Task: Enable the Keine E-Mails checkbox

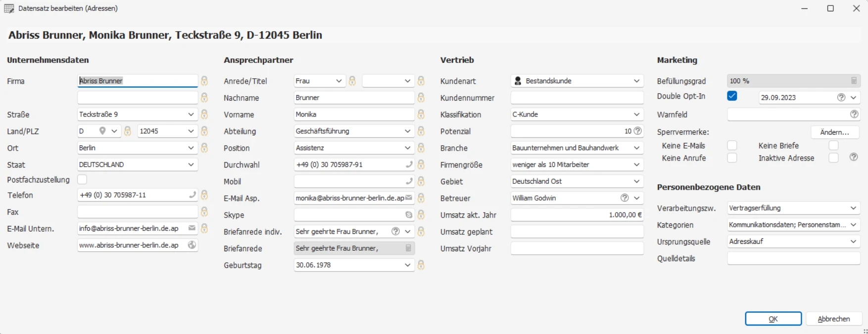Action: pyautogui.click(x=732, y=146)
